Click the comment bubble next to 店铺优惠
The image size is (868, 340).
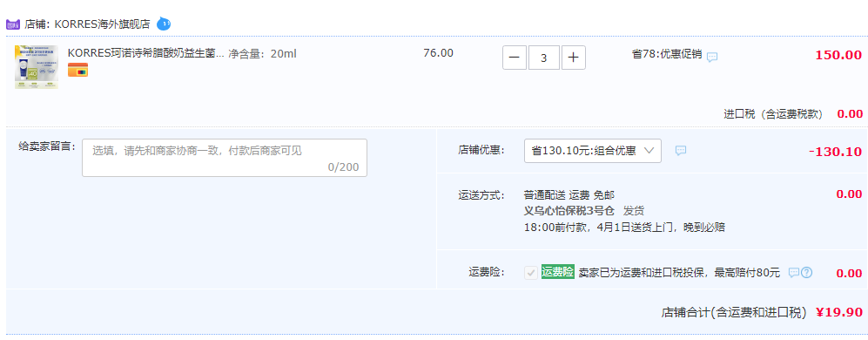click(681, 150)
